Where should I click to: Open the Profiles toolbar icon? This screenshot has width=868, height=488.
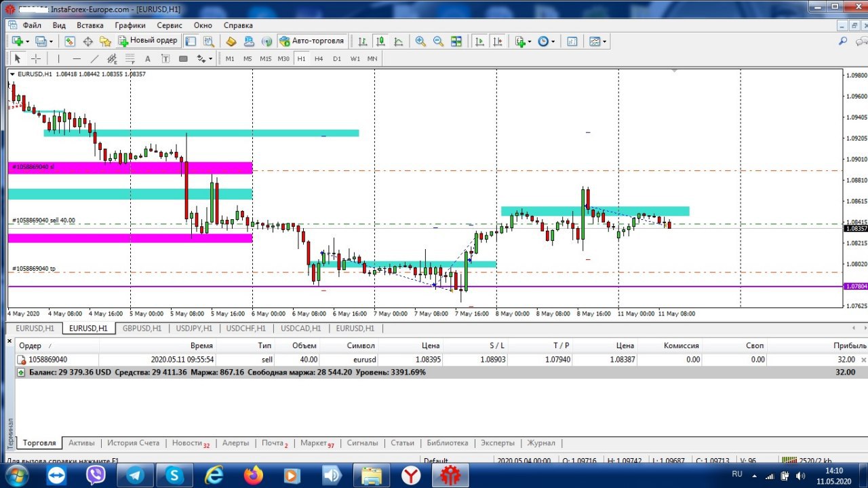(x=41, y=41)
